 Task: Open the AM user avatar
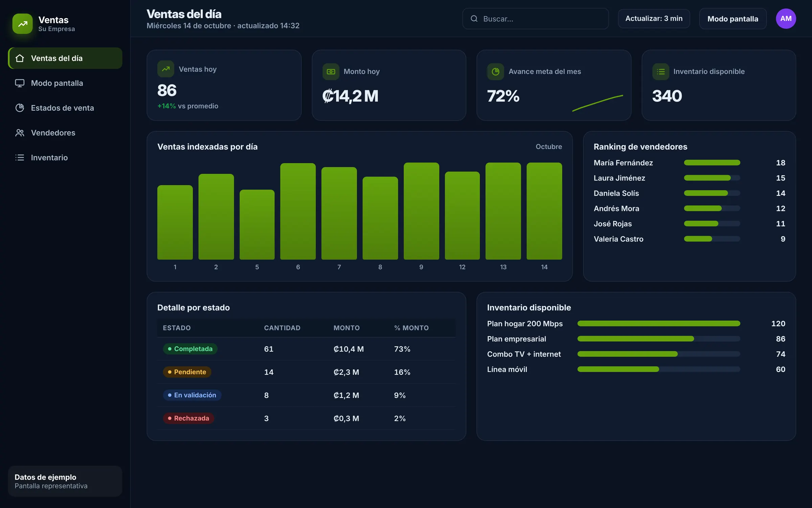click(x=786, y=19)
